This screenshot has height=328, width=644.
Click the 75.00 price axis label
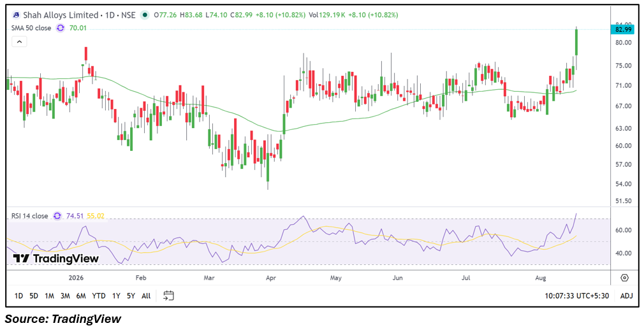click(x=623, y=66)
